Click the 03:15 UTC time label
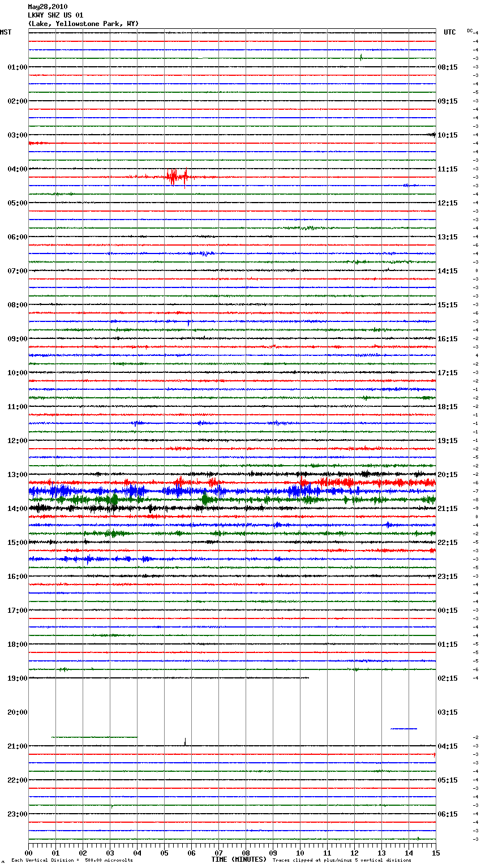481x868 pixels. 448,712
